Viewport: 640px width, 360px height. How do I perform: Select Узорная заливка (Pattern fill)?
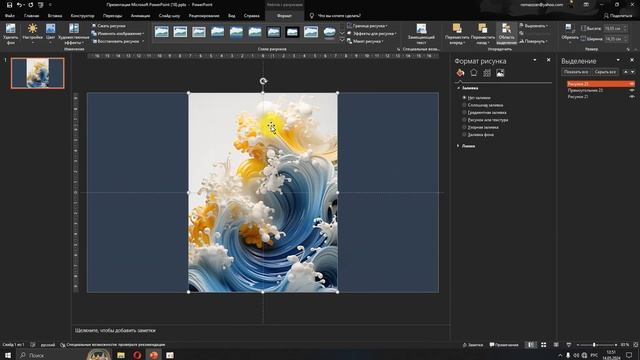[464, 127]
